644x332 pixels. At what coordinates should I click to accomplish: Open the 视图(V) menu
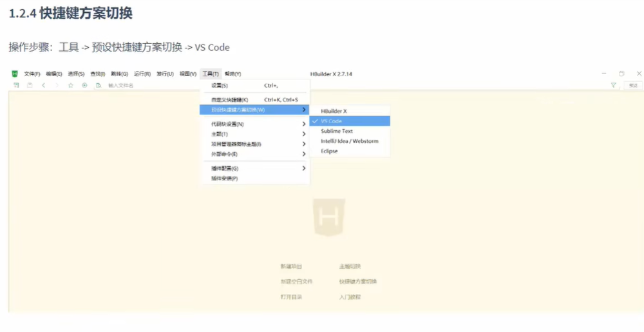188,74
